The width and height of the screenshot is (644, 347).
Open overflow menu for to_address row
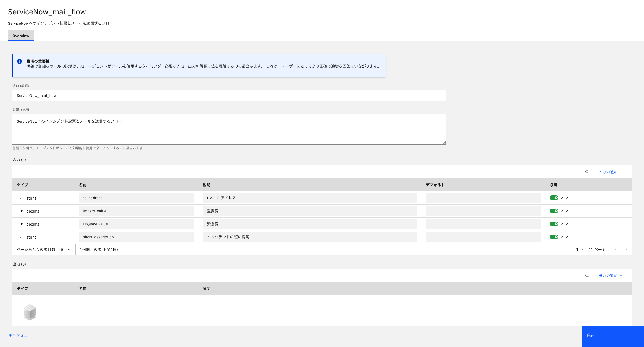coord(617,198)
